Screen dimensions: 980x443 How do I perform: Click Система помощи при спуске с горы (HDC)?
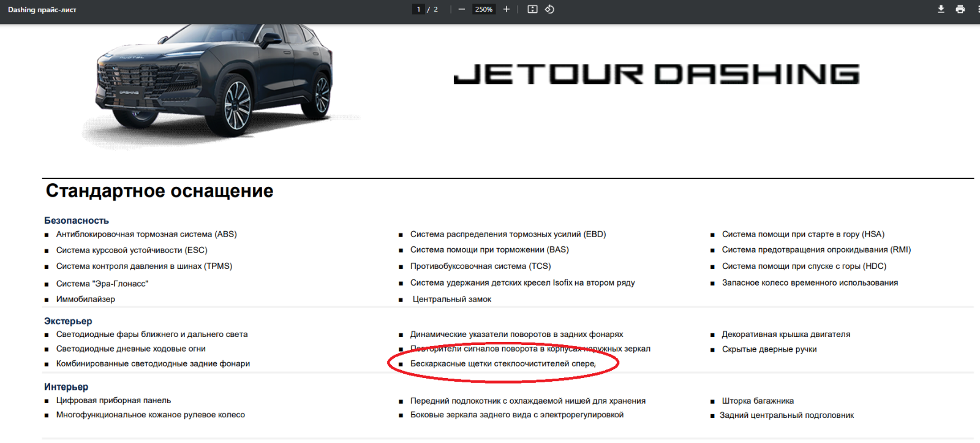[804, 266]
